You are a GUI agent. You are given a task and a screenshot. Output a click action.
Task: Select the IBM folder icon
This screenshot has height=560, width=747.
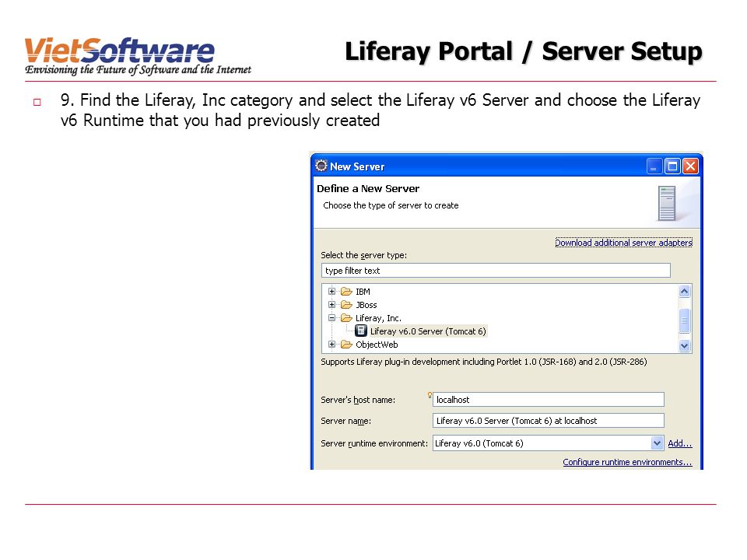pos(346,292)
